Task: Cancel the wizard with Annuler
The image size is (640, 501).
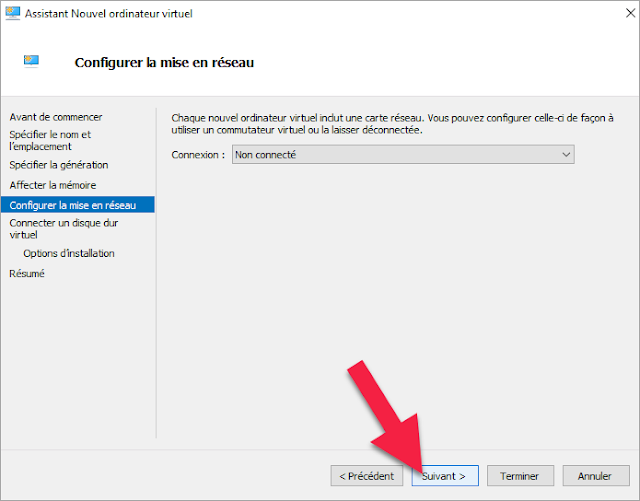Action: 596,476
